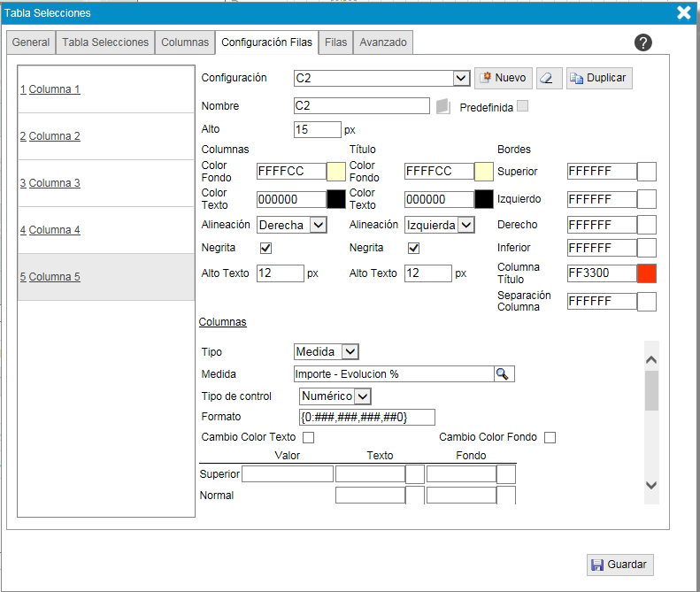Click the Nuevo button
This screenshot has width=700, height=592.
pyautogui.click(x=502, y=78)
